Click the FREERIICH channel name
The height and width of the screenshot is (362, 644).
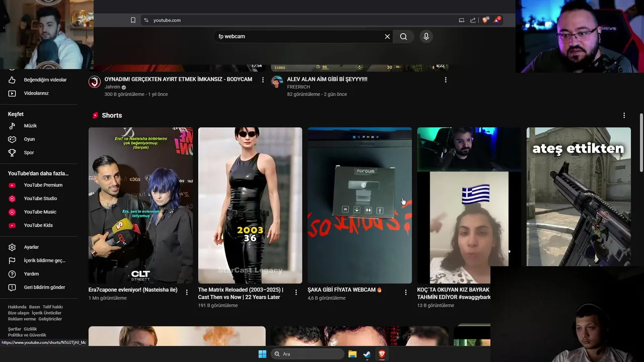[299, 87]
